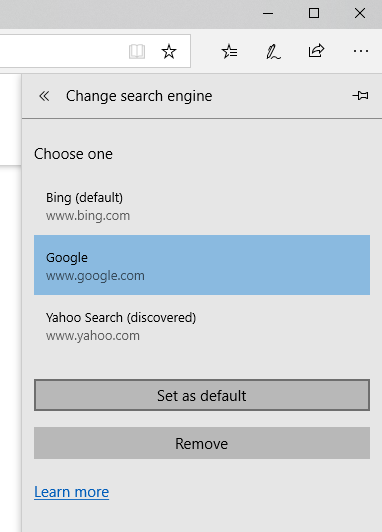The width and height of the screenshot is (382, 532).
Task: Click the Change search engine pane heading
Action: click(139, 96)
